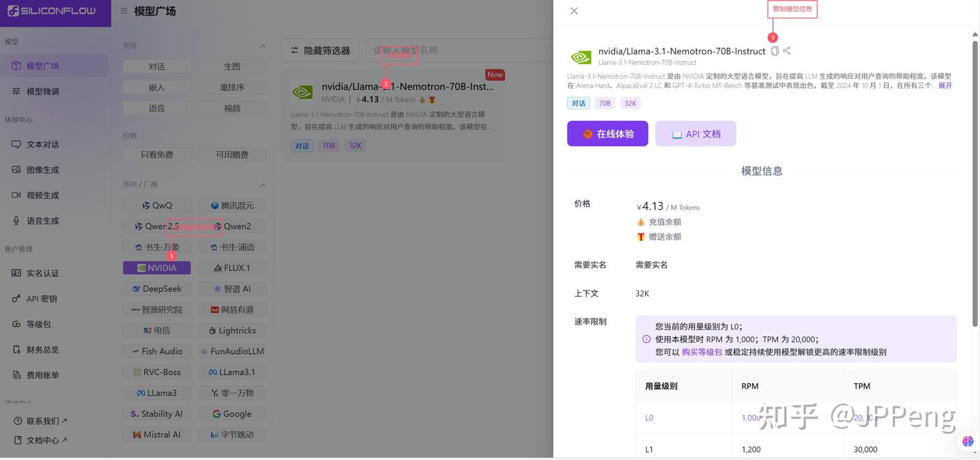This screenshot has height=460, width=980.
Task: Click the 在线体验 button
Action: [x=608, y=134]
